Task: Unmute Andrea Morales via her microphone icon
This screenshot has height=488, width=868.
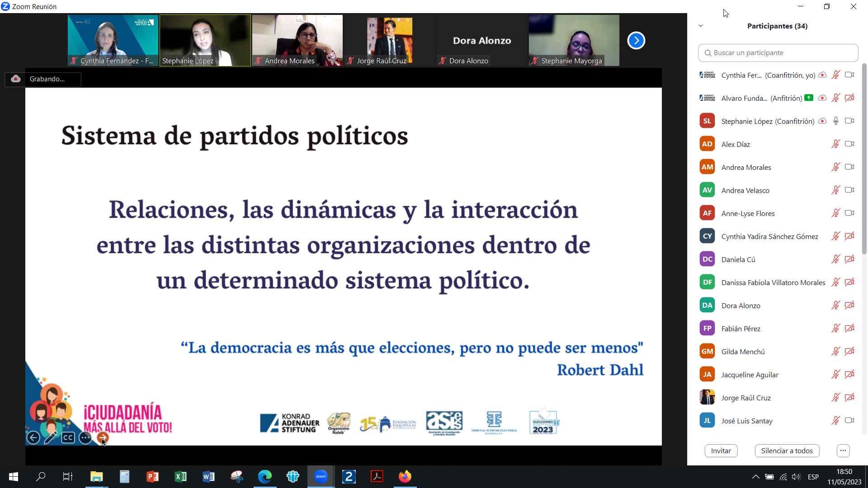Action: [x=835, y=167]
